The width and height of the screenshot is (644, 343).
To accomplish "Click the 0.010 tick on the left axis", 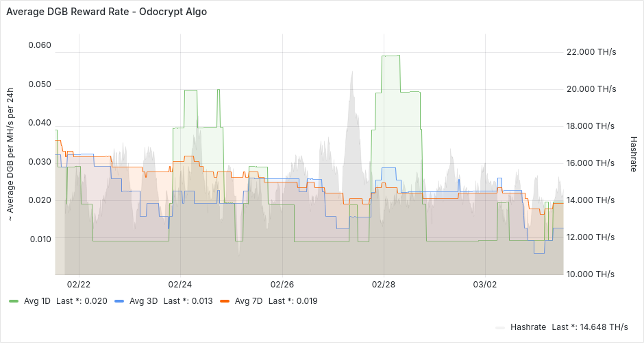I will tap(39, 239).
